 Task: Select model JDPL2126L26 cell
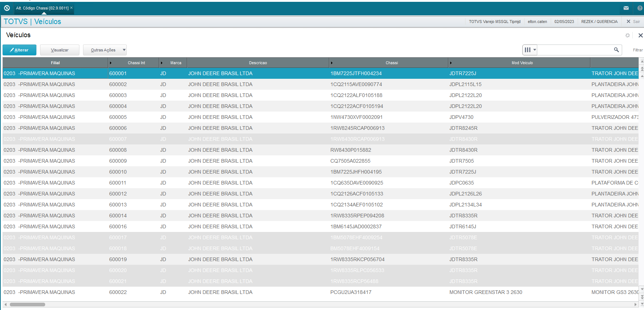pyautogui.click(x=466, y=194)
